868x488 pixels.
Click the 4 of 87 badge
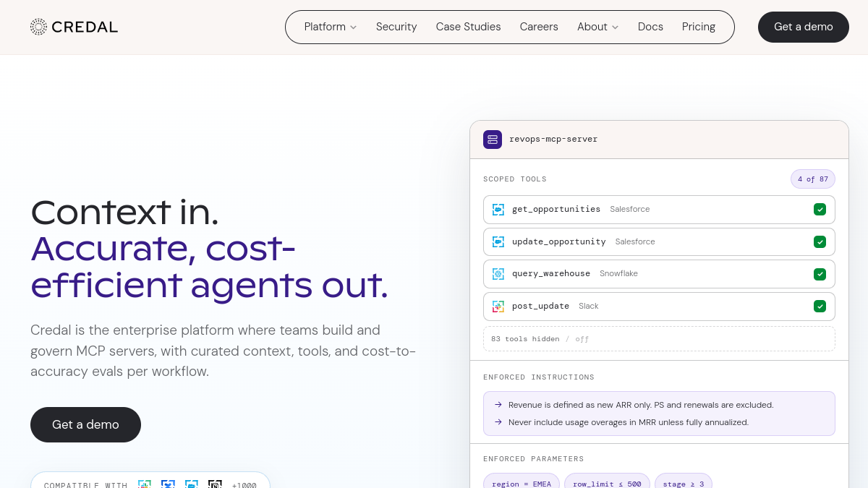813,179
